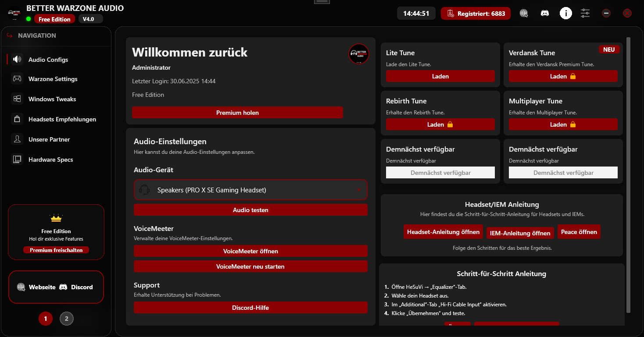Click the globe icon beside Webseite
644x337 pixels.
tap(21, 287)
